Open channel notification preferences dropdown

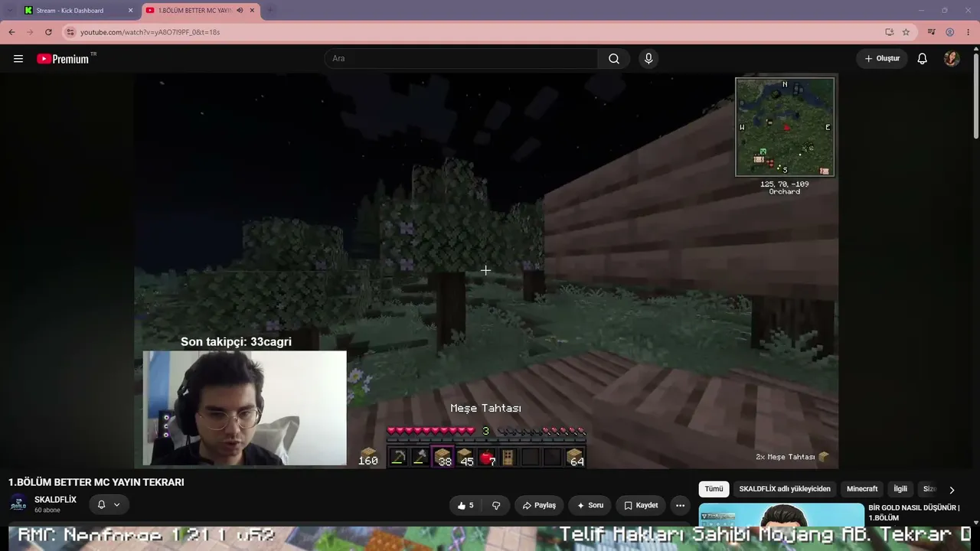pyautogui.click(x=109, y=504)
